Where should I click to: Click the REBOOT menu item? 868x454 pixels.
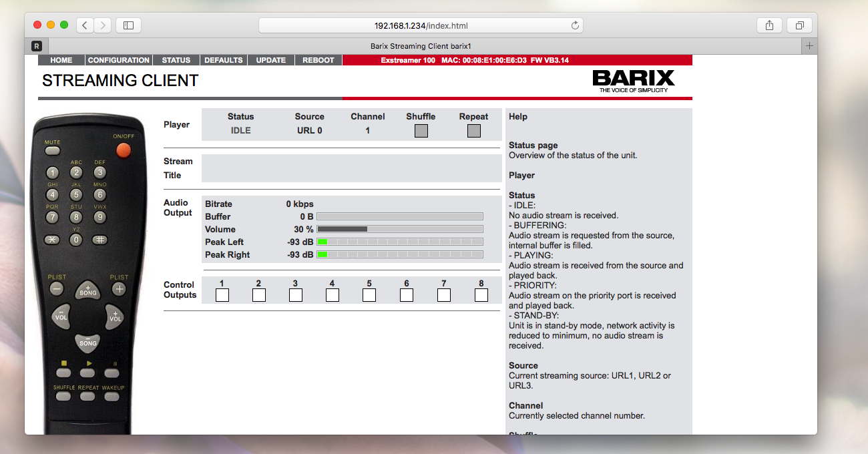(x=318, y=60)
